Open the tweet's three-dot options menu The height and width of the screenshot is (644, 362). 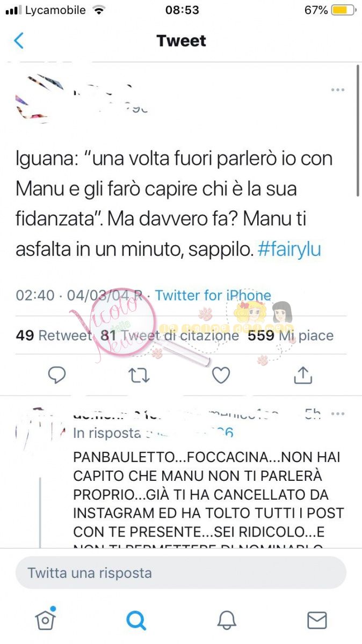[x=337, y=90]
